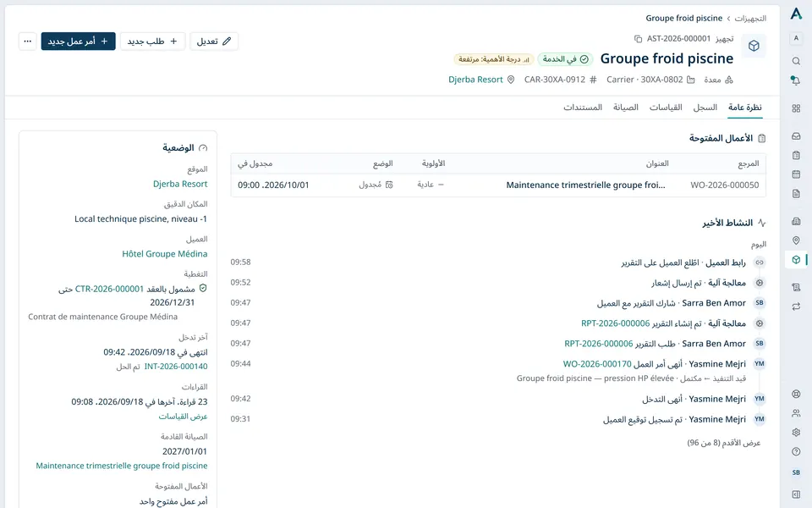Switch to the 'القياسات' tab
812x508 pixels.
(666, 108)
